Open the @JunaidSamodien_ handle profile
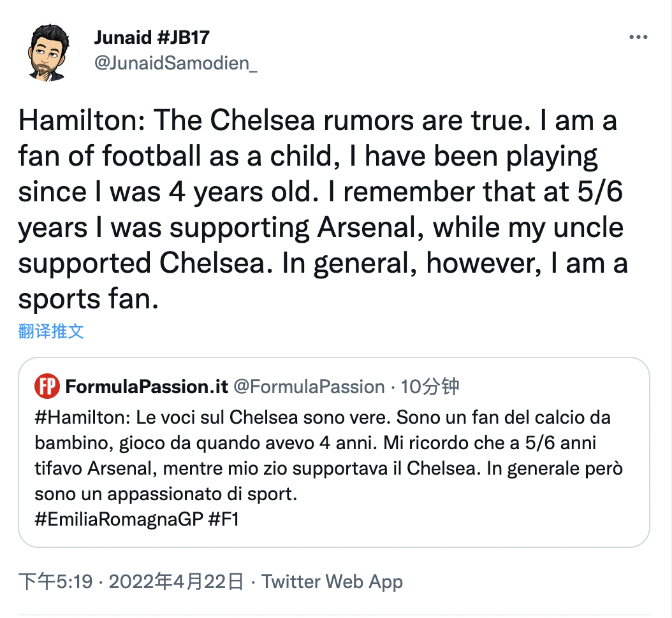Screen dimensions: 672x618 click(x=176, y=65)
